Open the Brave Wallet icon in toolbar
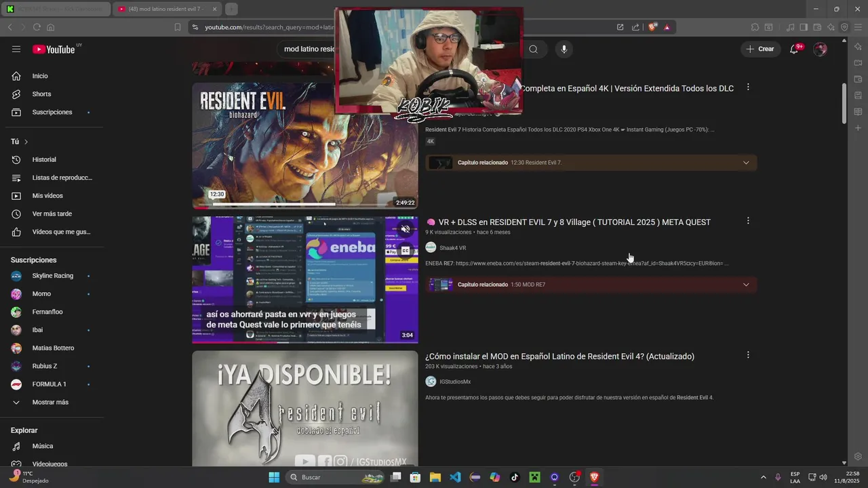This screenshot has width=868, height=488. tap(817, 27)
